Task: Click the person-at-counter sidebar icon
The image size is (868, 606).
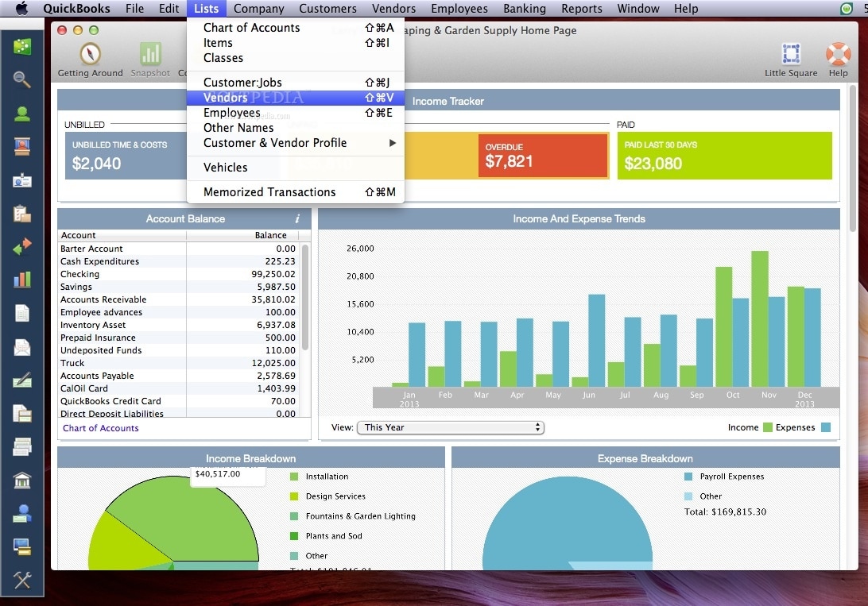Action: [x=22, y=147]
